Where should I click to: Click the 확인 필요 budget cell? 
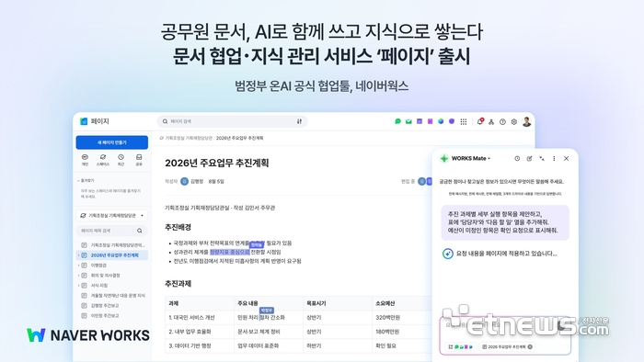(402, 345)
